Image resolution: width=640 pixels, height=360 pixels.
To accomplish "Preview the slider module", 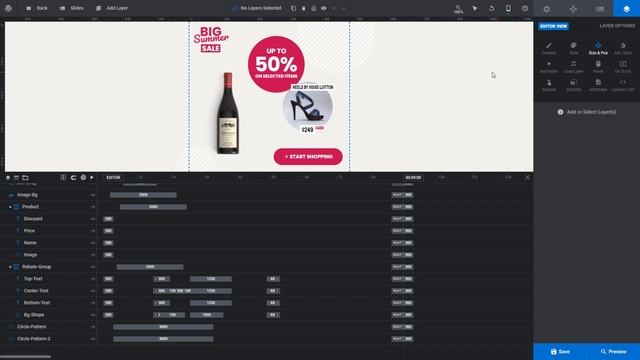I will point(613,351).
